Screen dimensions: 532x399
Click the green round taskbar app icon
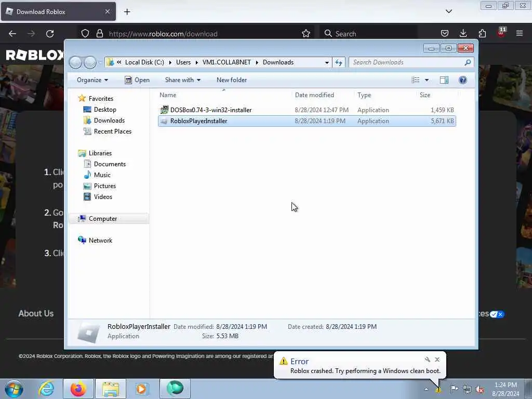(x=175, y=388)
